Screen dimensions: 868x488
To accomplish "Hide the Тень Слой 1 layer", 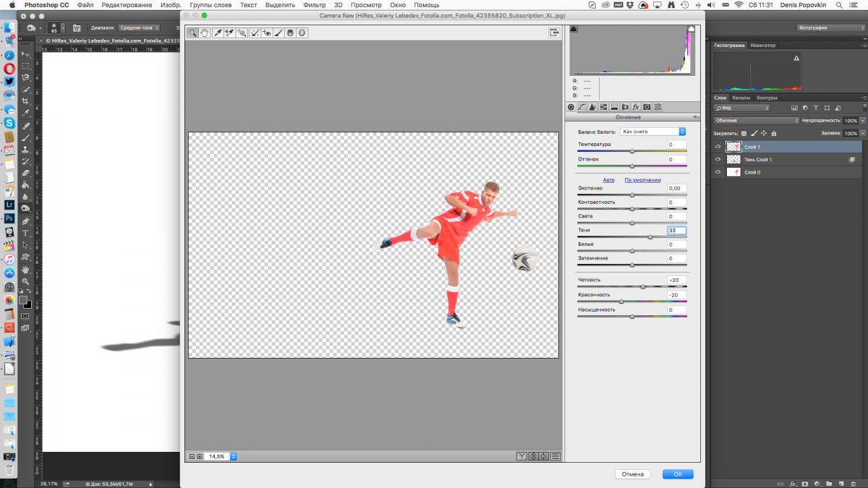I will [x=718, y=160].
